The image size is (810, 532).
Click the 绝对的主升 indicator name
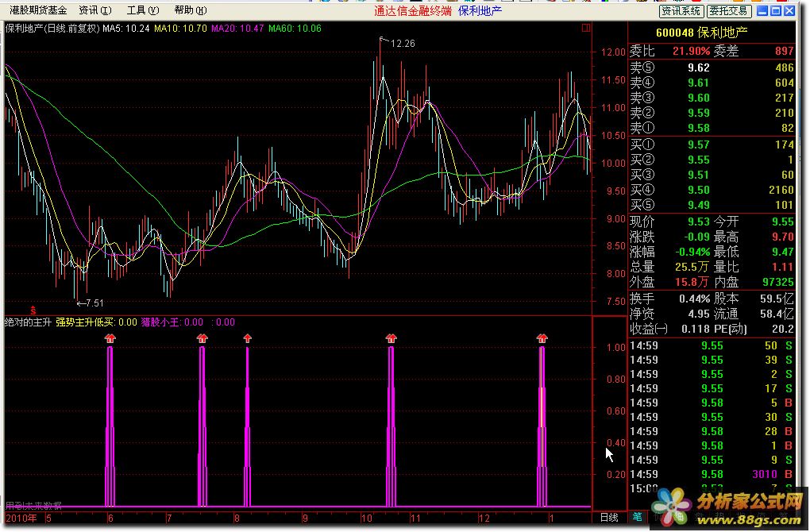[28, 322]
